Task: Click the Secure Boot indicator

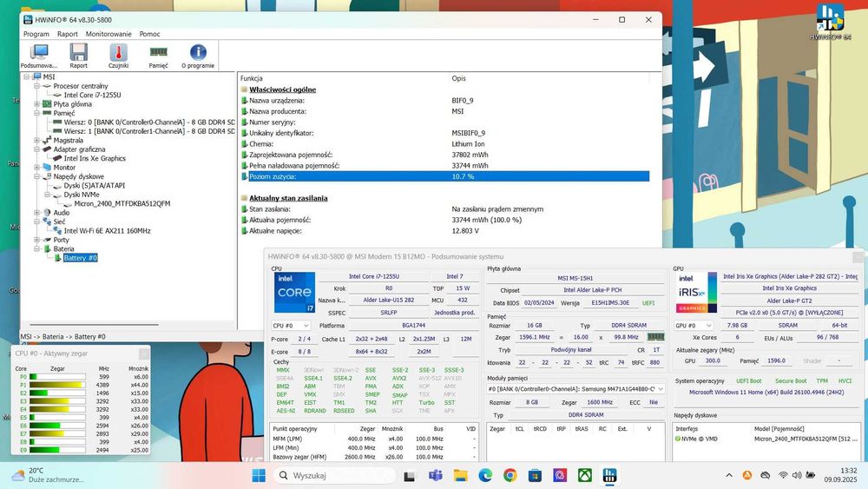Action: tap(791, 381)
